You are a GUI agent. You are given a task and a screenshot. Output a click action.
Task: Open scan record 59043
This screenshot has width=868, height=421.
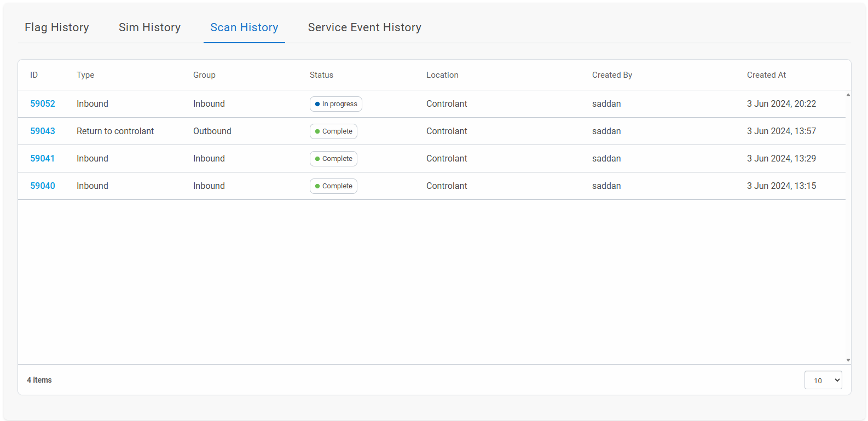pos(43,131)
